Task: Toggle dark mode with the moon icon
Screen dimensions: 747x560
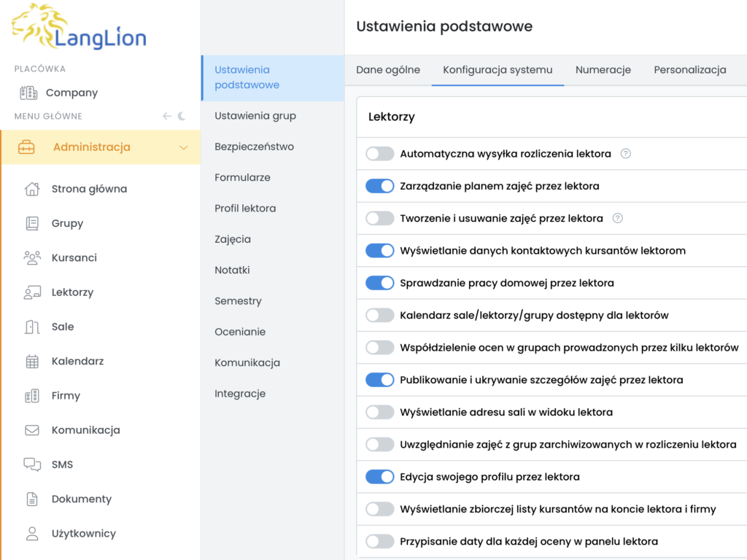Action: (x=182, y=116)
